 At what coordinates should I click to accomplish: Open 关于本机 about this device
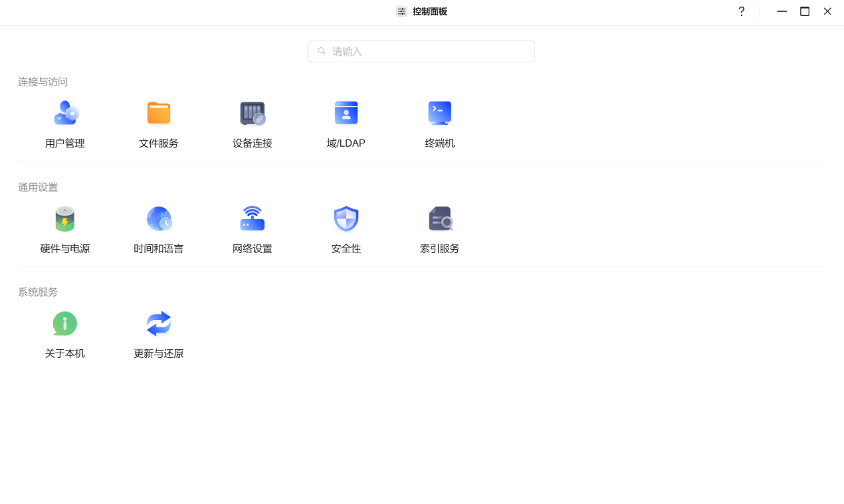pos(65,335)
